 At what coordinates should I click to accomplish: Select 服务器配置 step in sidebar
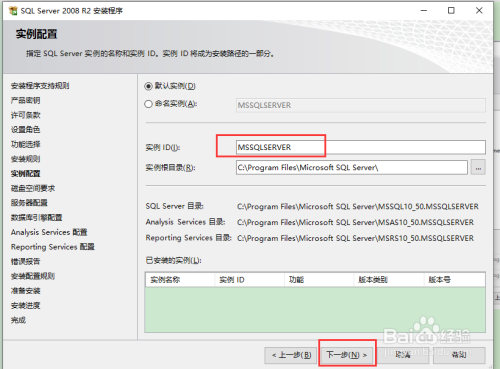point(29,203)
